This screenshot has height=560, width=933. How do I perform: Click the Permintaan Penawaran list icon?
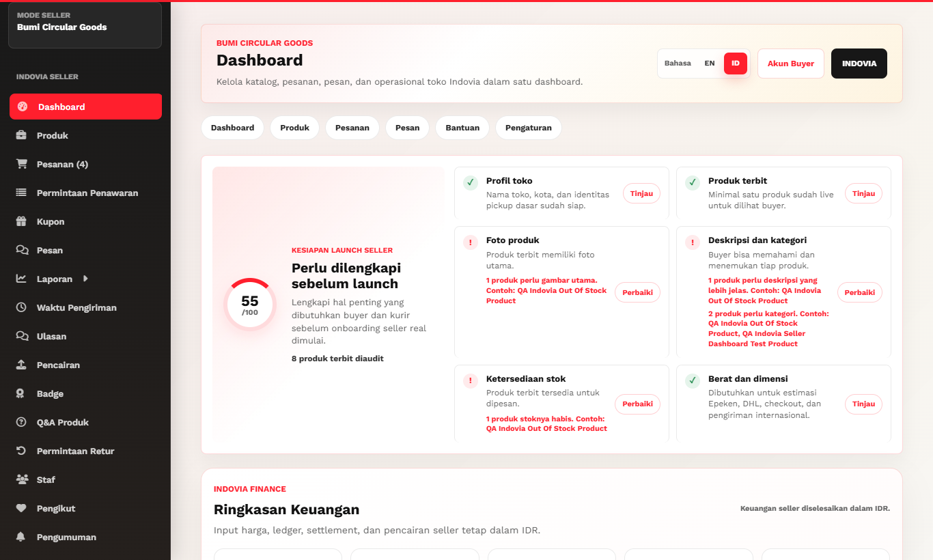click(x=22, y=193)
